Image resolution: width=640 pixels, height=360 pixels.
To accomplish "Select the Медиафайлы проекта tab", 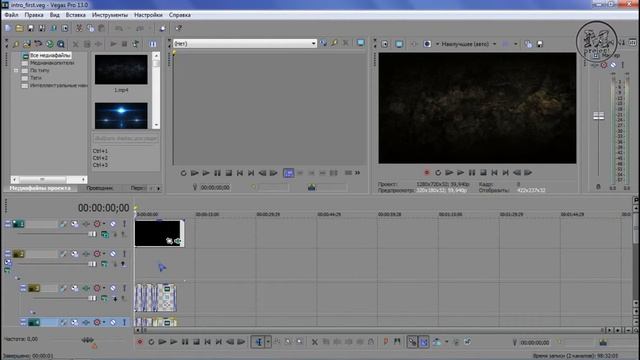I will [40, 188].
